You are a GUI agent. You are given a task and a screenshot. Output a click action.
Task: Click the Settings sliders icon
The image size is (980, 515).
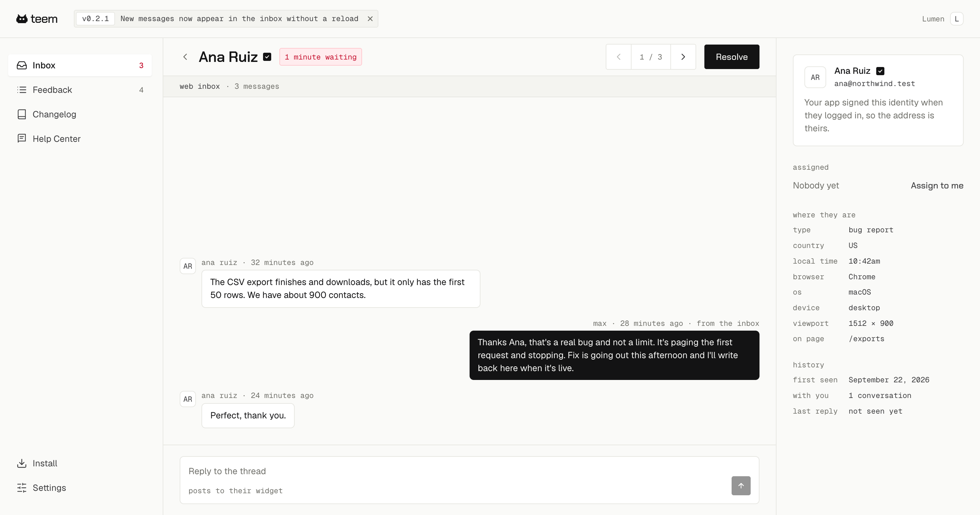(x=22, y=487)
